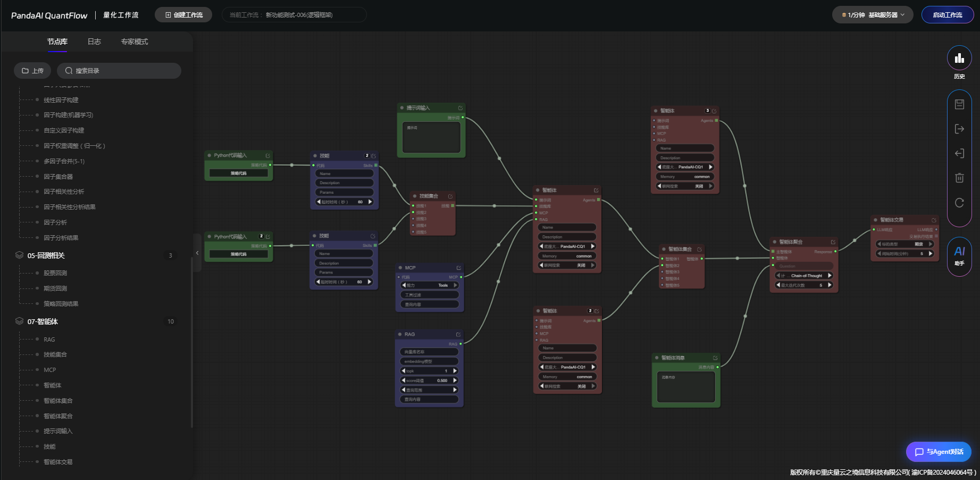
Task: Toggle collapse dot on MCP node
Action: point(400,268)
